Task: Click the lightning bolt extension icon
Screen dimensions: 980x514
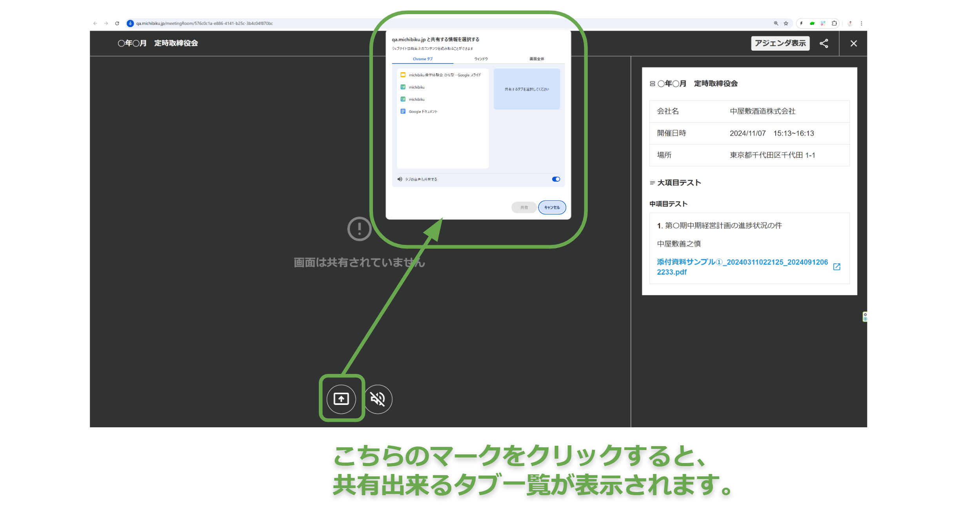Action: point(801,24)
